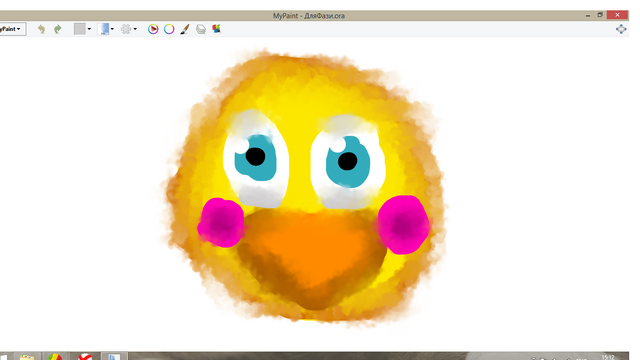
Task: Open the red Yandex browser taskbar icon
Action: point(85,357)
